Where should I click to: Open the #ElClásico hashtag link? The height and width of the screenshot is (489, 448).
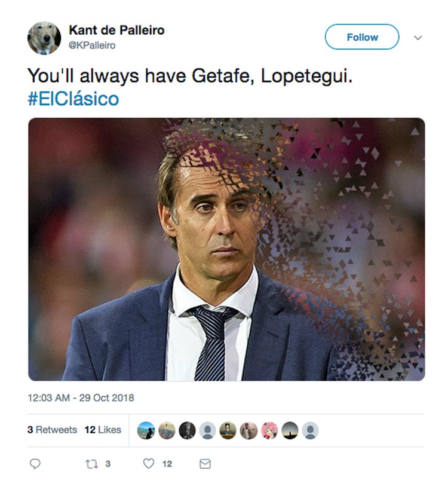(x=73, y=99)
